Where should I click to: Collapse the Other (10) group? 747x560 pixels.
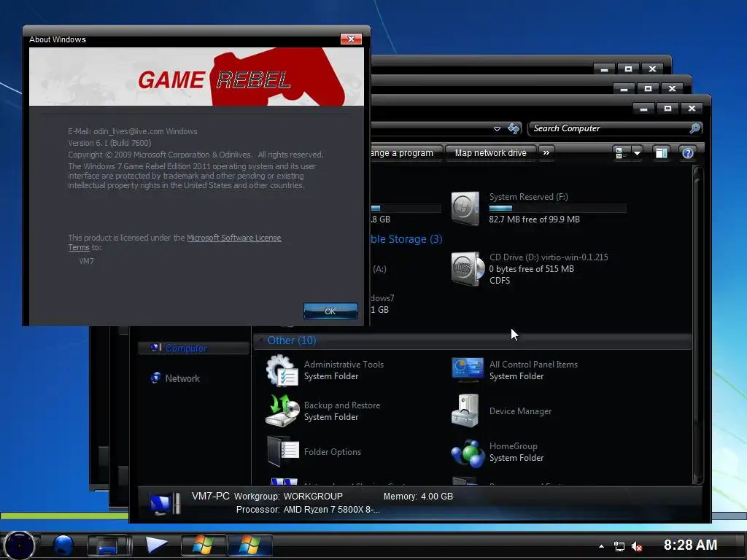point(260,340)
